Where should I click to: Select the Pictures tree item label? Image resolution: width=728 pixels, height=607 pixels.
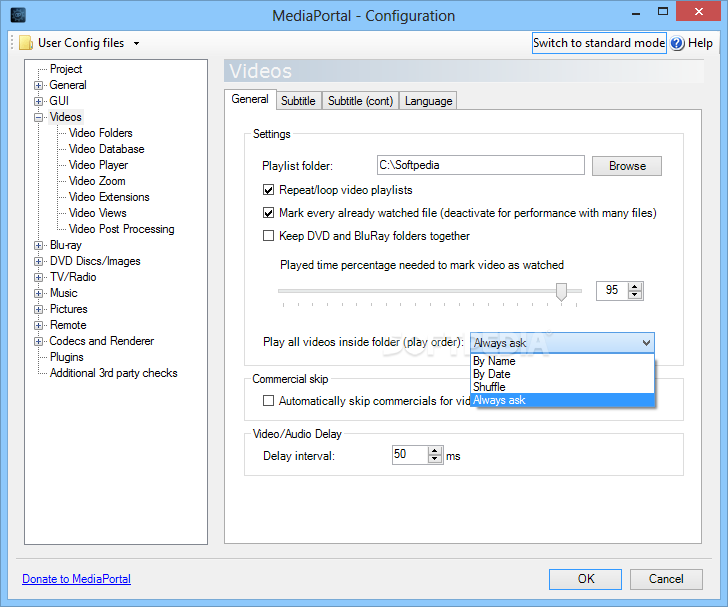[x=69, y=309]
